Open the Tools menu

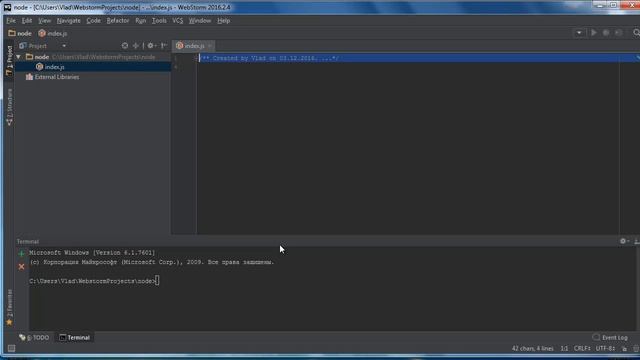(159, 20)
